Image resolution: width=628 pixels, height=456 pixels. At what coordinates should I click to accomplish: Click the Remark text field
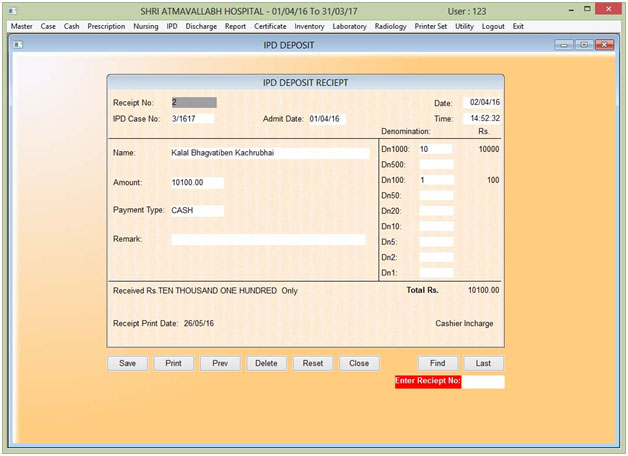tap(268, 240)
